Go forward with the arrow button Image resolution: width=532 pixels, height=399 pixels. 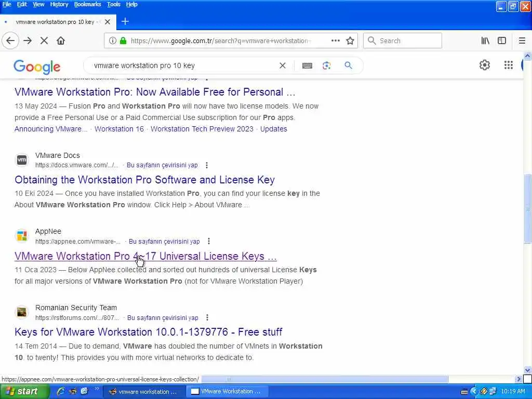[x=28, y=41]
